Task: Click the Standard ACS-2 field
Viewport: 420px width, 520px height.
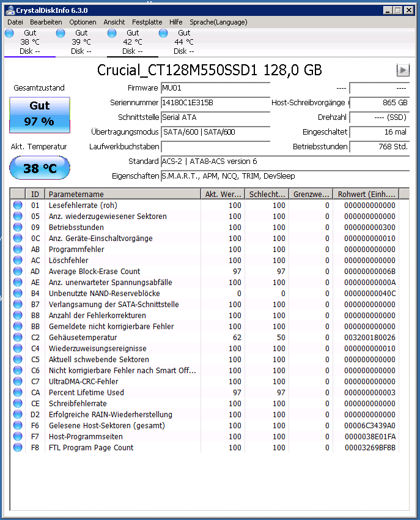Action: point(285,161)
